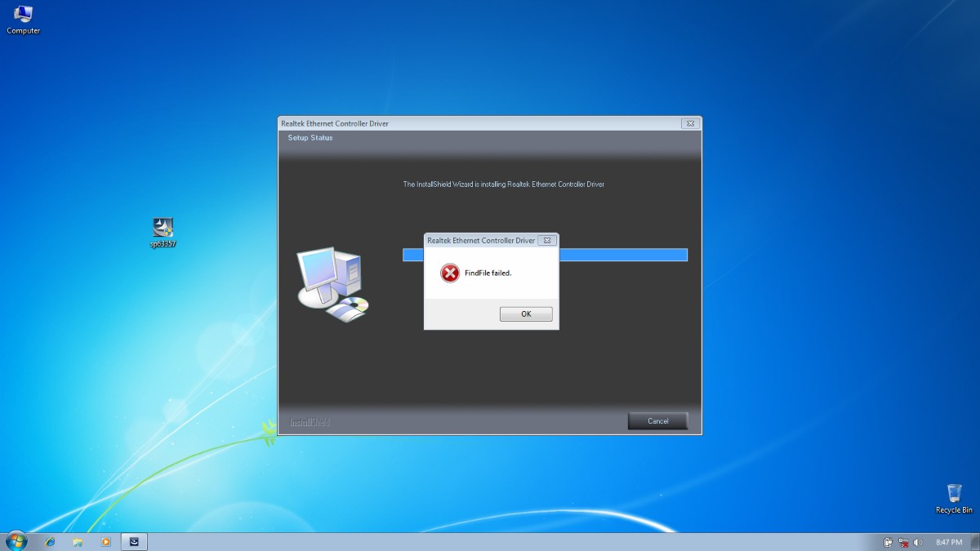Click the installation progress bar
This screenshot has height=551, width=980.
point(545,255)
